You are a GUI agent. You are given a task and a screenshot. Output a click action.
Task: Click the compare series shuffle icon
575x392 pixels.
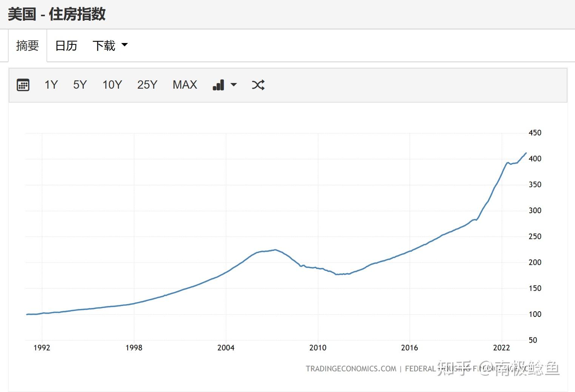click(x=258, y=85)
